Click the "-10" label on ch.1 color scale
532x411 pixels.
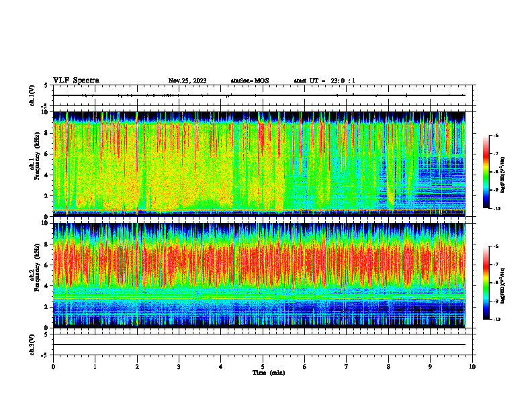(496, 209)
